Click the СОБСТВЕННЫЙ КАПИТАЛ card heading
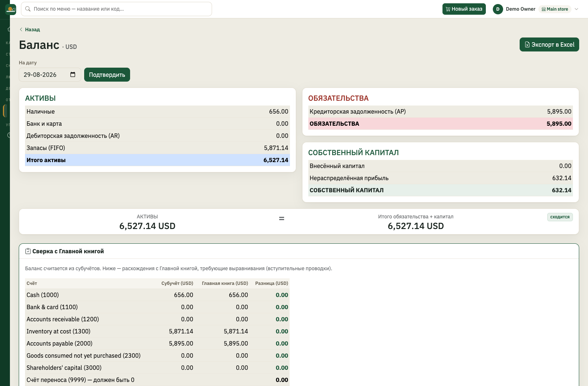 [353, 153]
